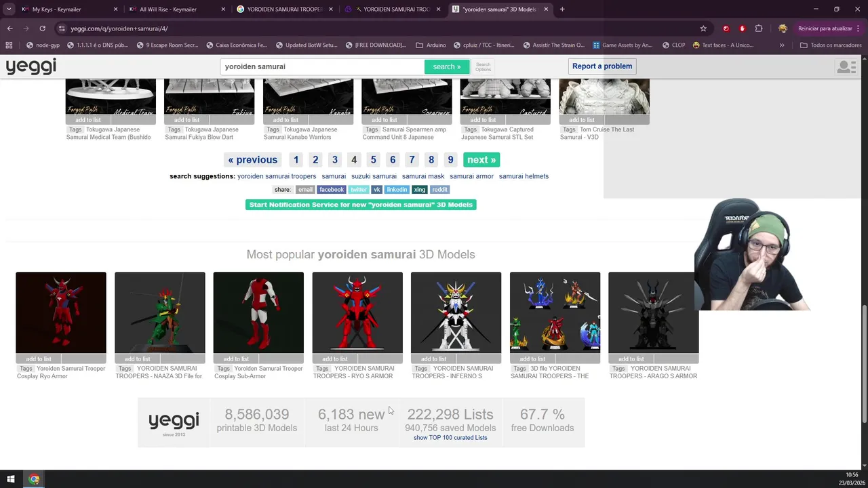Open the node-gyp bookmark
868x488 pixels.
[x=43, y=45]
